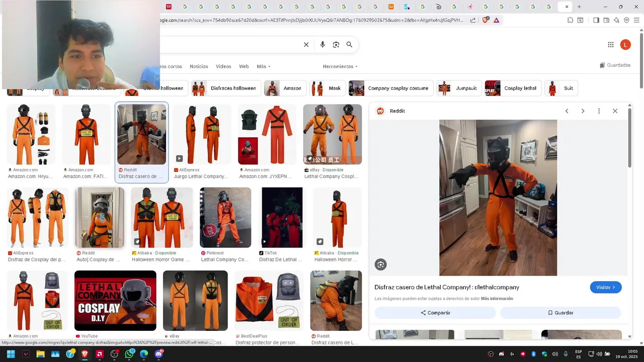Click the Brave Shields lion icon

[x=486, y=20]
